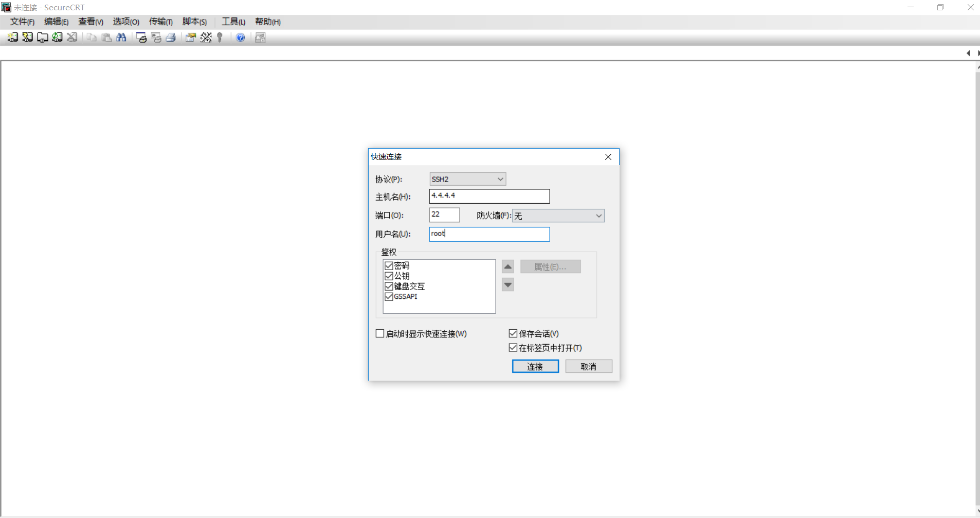The height and width of the screenshot is (518, 980).
Task: Move authentication method down with arrow
Action: point(508,284)
